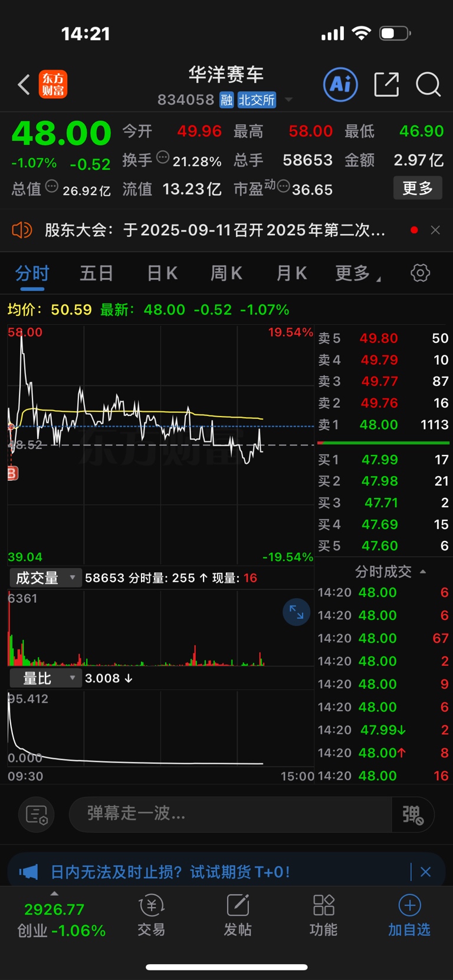Open the danmaku list settings icon
The image size is (453, 980).
[x=37, y=814]
